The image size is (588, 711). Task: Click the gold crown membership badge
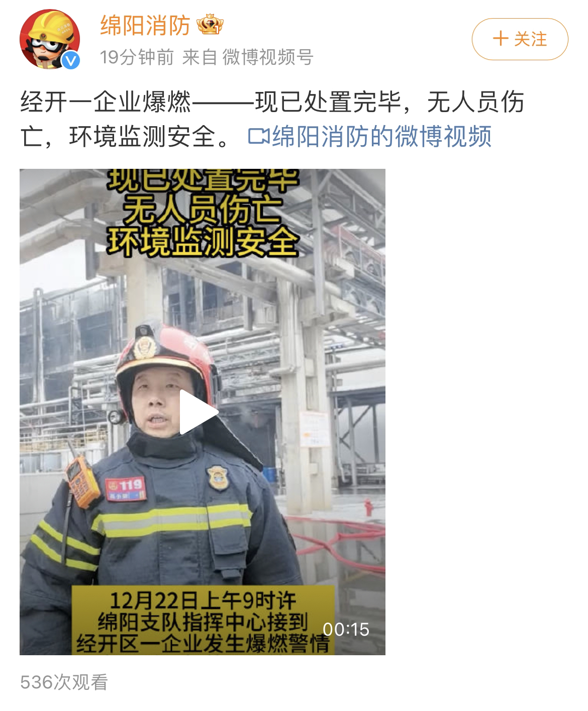coord(210,25)
